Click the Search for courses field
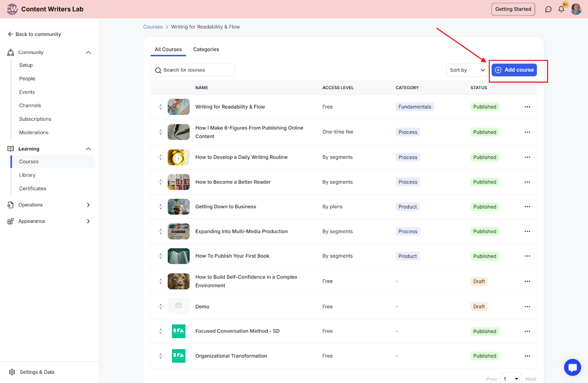Viewport: 588px width, 383px height. tap(193, 70)
